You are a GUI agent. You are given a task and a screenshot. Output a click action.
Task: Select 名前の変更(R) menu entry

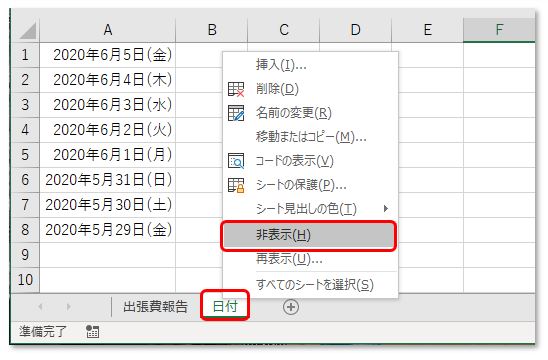pos(310,113)
